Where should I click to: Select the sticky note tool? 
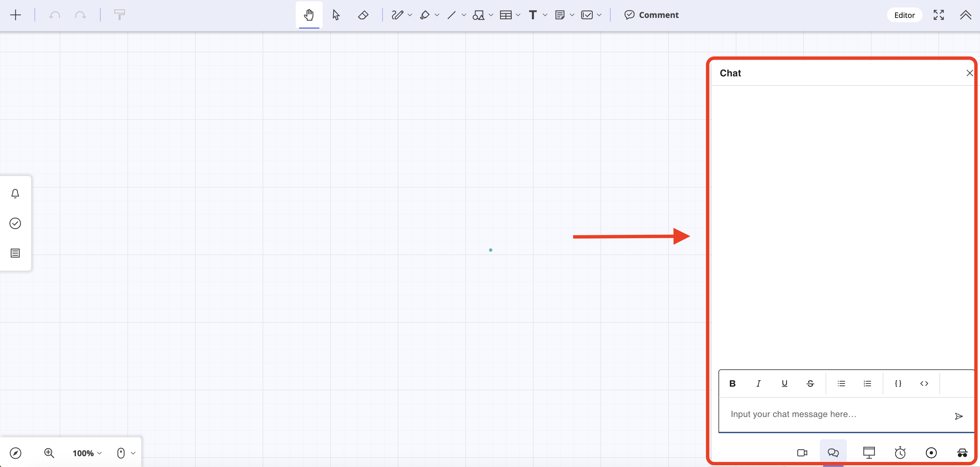tap(560, 15)
